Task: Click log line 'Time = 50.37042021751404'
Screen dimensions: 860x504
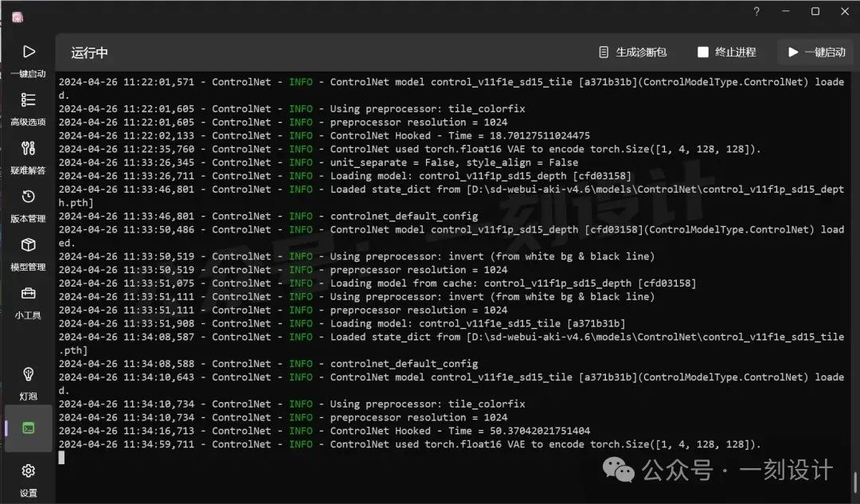Action: tap(324, 431)
